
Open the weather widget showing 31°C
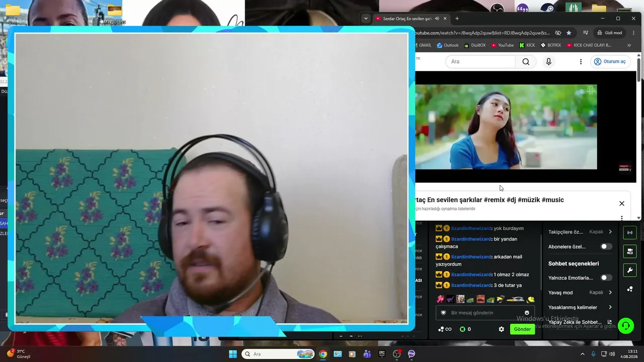pos(19,354)
